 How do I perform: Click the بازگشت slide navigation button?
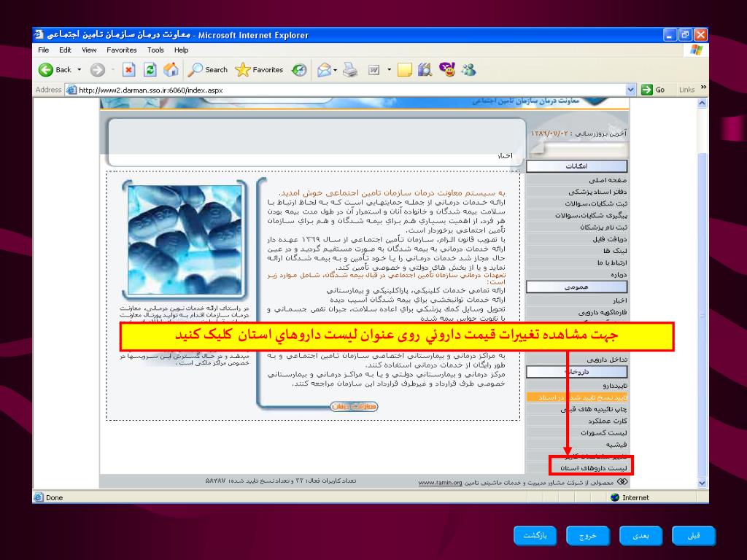[x=535, y=536]
